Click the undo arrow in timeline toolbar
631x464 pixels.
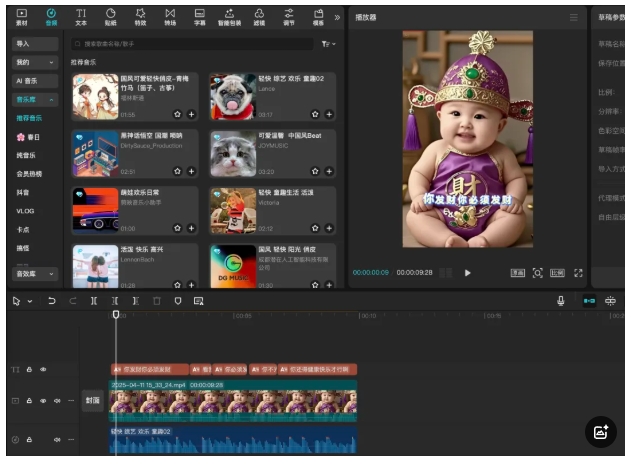(52, 301)
